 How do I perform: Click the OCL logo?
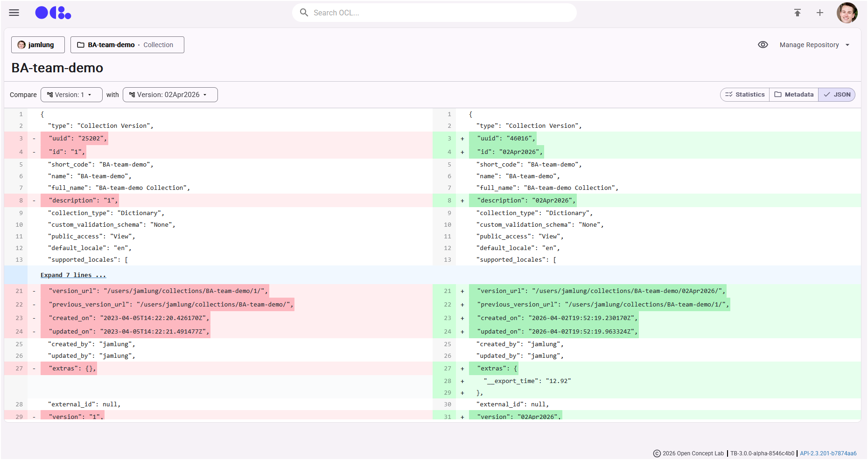coord(53,13)
